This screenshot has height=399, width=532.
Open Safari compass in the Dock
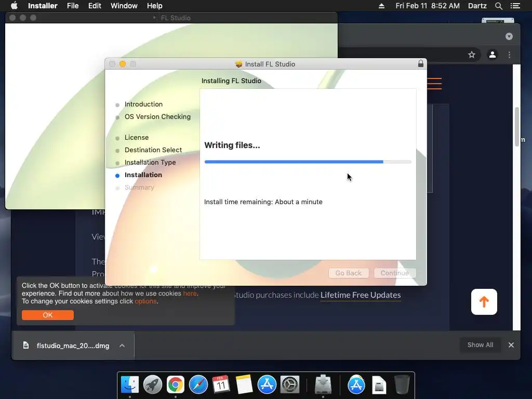tap(198, 385)
